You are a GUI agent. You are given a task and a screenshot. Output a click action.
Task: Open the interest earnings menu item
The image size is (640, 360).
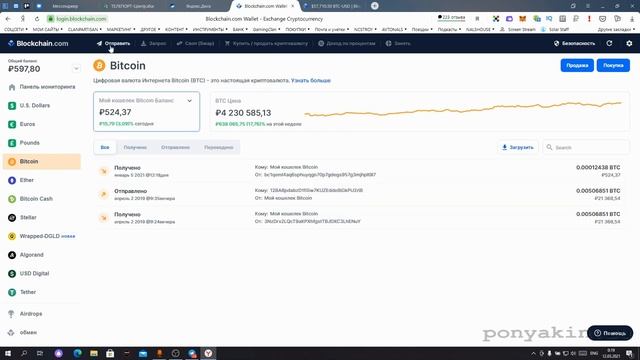click(x=347, y=43)
